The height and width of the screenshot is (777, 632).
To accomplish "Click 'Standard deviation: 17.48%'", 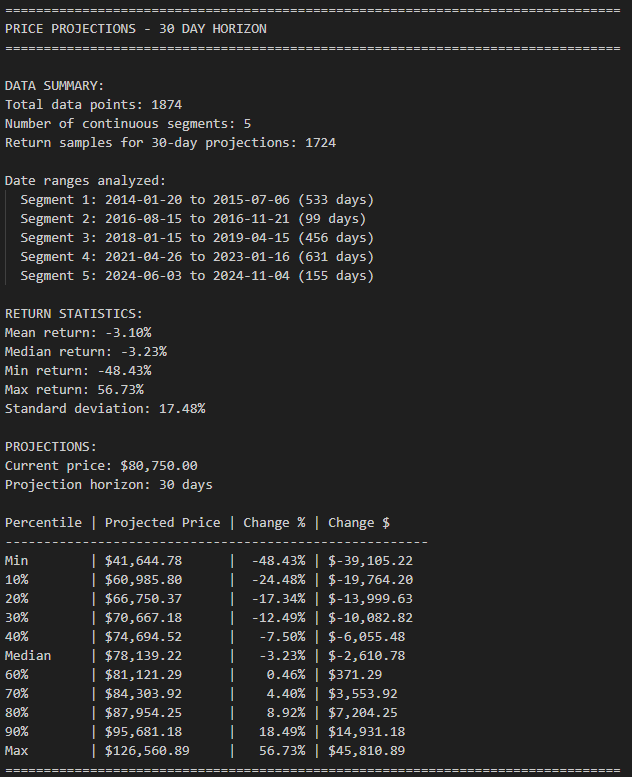I will (105, 409).
